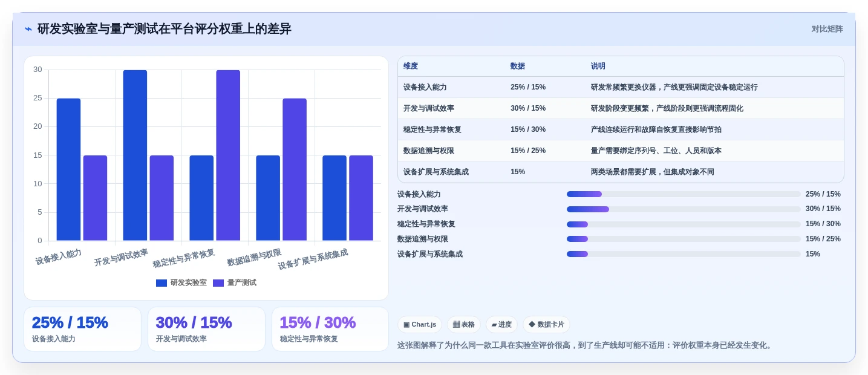This screenshot has height=375, width=868.
Task: Select the Chart.js tag chip
Action: [x=420, y=325]
